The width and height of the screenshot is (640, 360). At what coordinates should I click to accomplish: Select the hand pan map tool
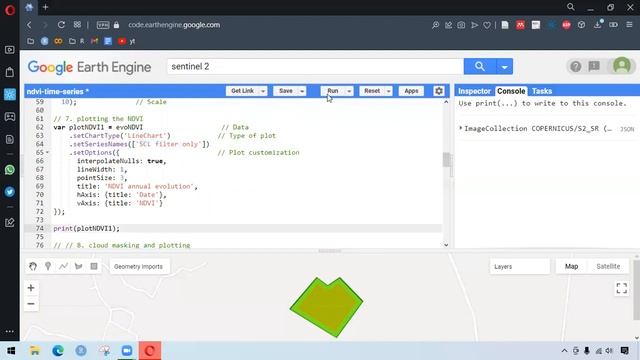coord(33,266)
